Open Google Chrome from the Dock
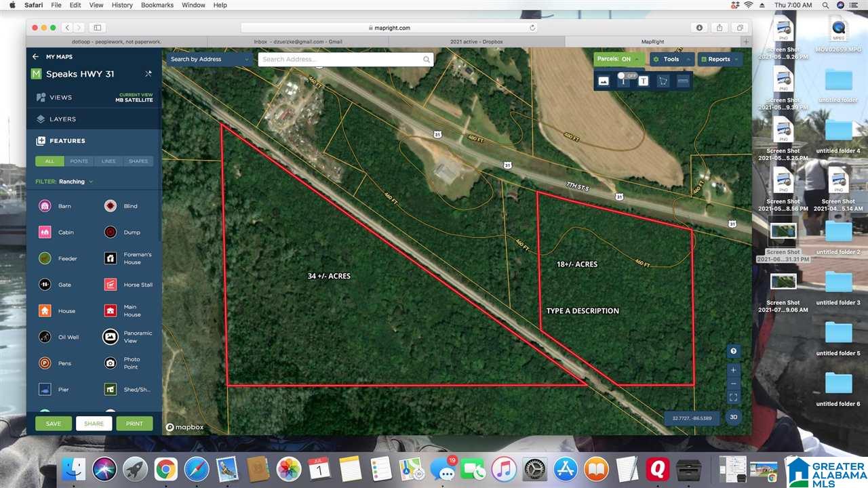The height and width of the screenshot is (488, 868). tap(165, 469)
